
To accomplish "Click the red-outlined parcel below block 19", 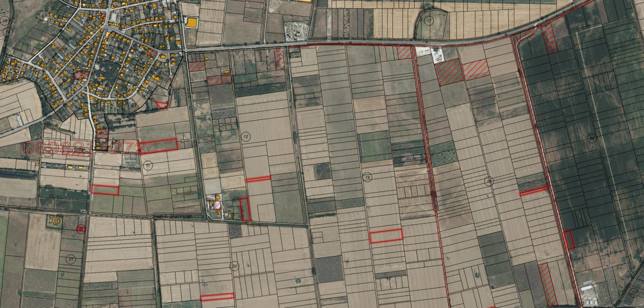I will [x=386, y=236].
